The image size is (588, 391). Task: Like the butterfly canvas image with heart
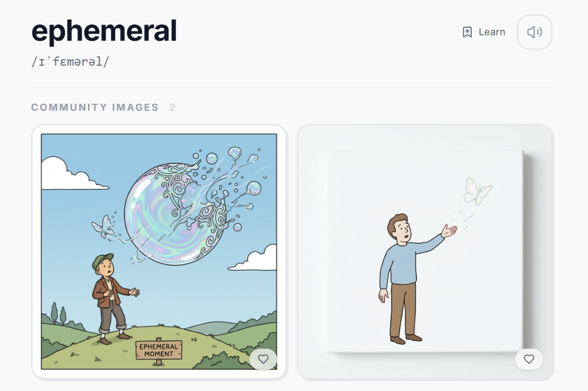529,359
